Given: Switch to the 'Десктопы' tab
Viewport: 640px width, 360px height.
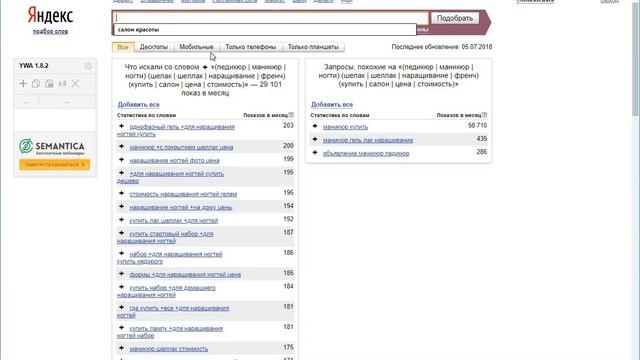Looking at the screenshot, I should point(154,47).
